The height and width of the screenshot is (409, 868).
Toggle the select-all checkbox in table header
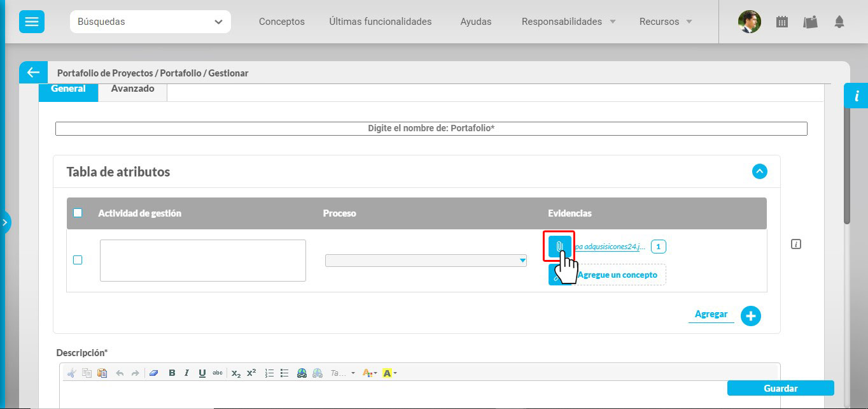[78, 213]
